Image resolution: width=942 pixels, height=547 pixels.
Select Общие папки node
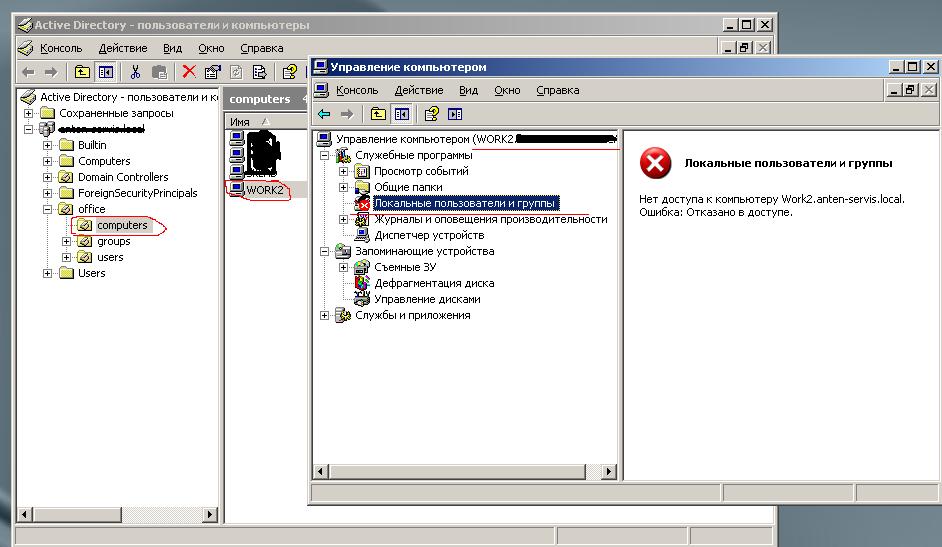pyautogui.click(x=408, y=187)
